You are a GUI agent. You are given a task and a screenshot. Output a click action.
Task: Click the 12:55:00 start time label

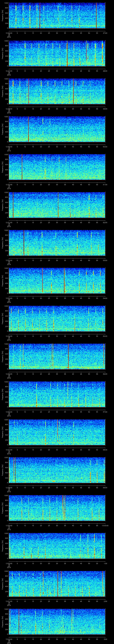click(9, 374)
